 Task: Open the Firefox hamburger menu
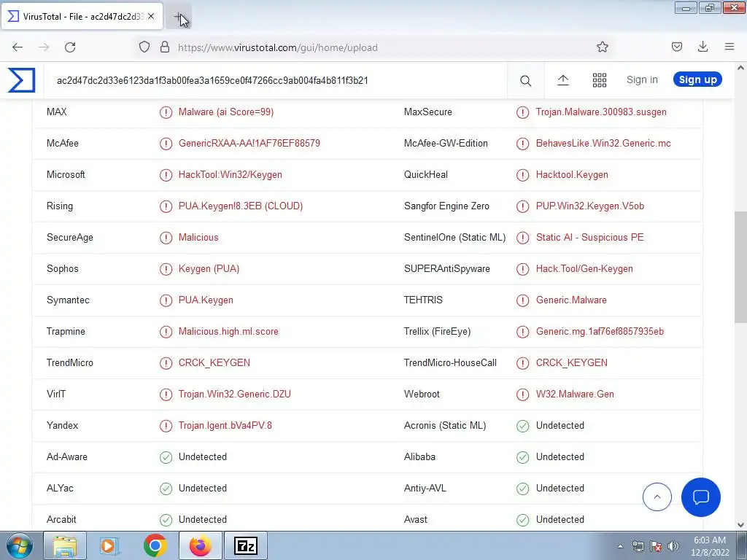pyautogui.click(x=729, y=47)
